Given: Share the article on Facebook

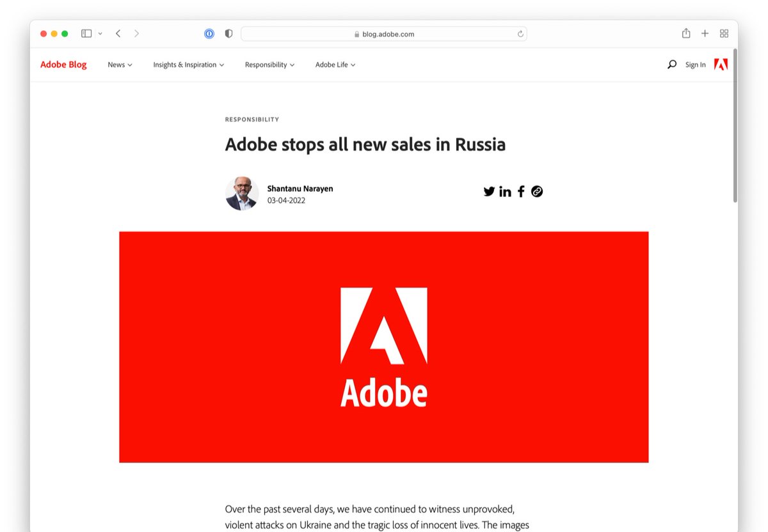Looking at the screenshot, I should (x=521, y=191).
